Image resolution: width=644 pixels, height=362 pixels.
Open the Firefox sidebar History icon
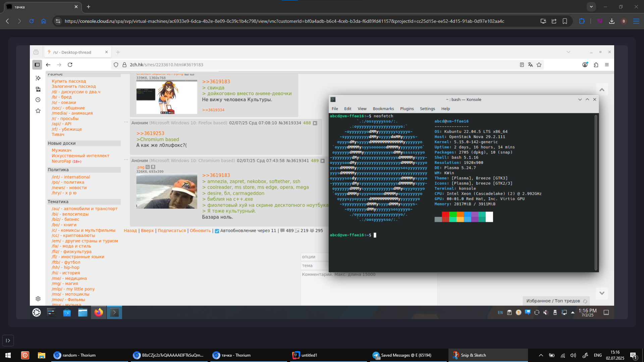(x=38, y=100)
